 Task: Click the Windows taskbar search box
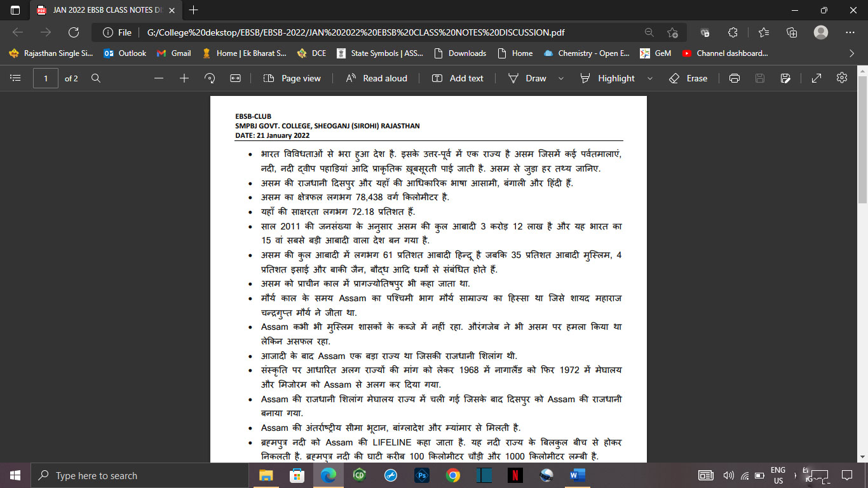point(139,475)
